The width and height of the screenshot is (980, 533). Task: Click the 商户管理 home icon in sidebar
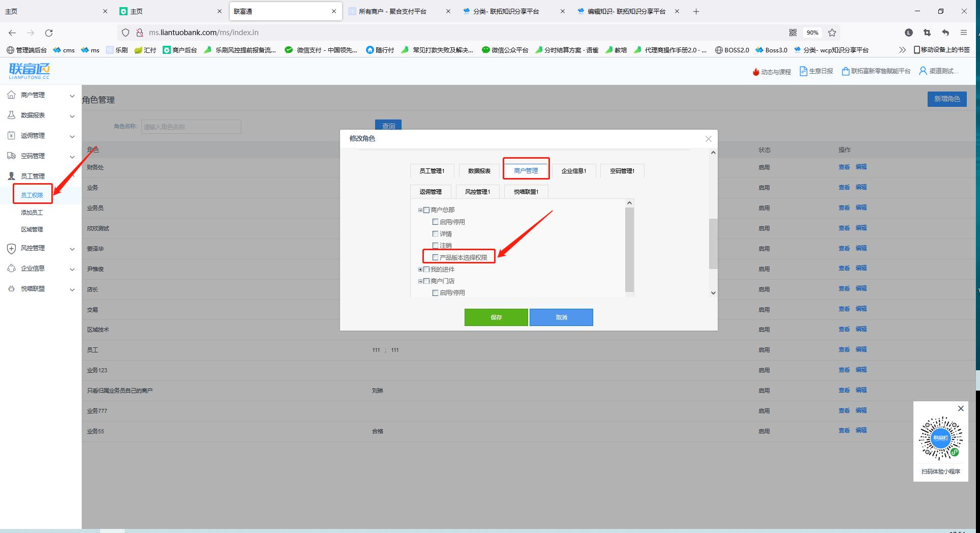tap(11, 95)
